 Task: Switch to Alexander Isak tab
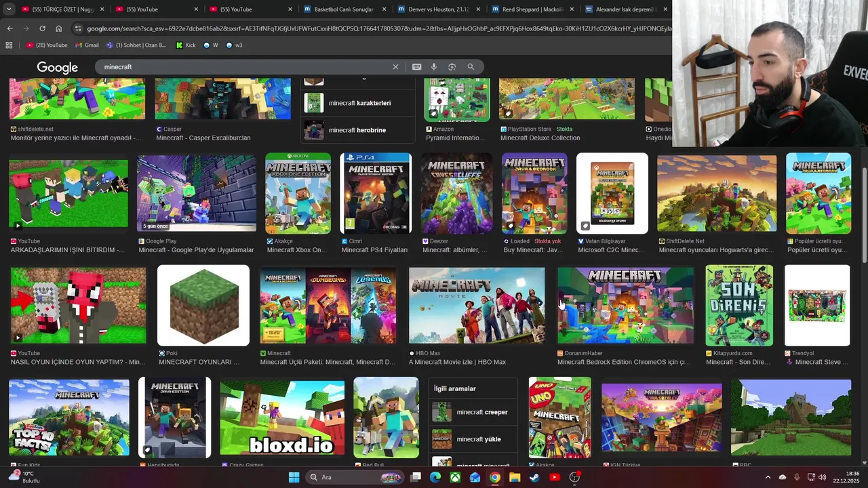(627, 9)
